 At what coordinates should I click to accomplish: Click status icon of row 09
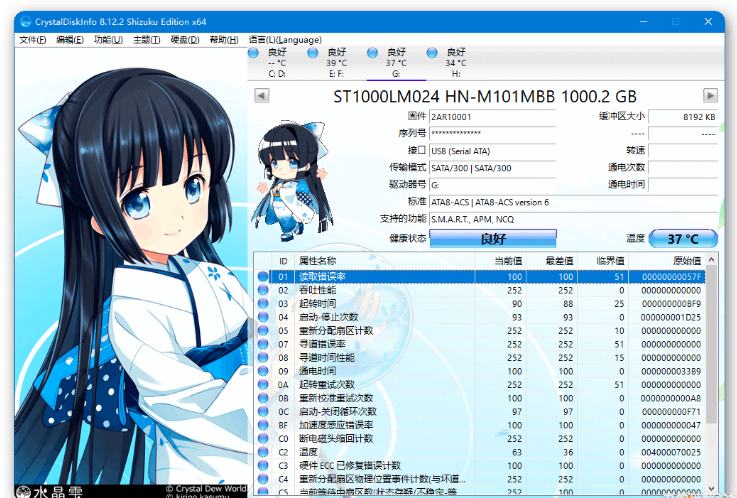(263, 371)
